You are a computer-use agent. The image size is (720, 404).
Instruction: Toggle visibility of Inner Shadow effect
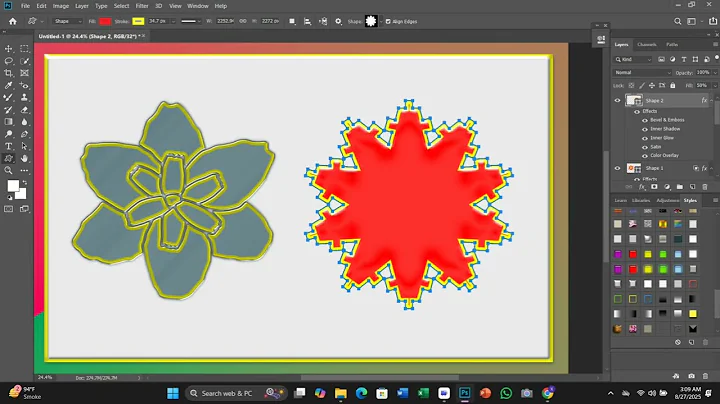coord(645,129)
